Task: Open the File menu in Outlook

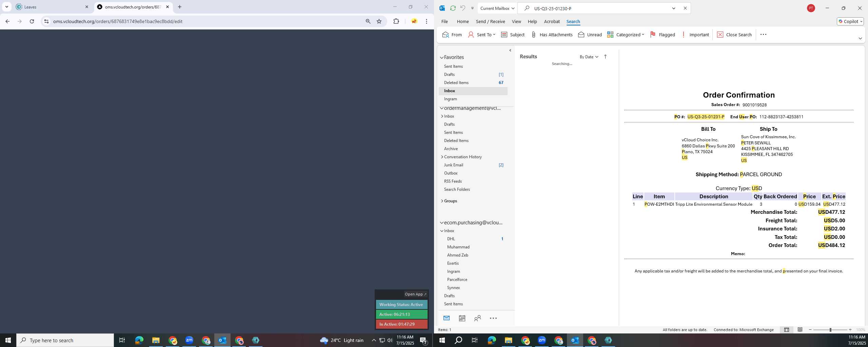Action: [444, 21]
